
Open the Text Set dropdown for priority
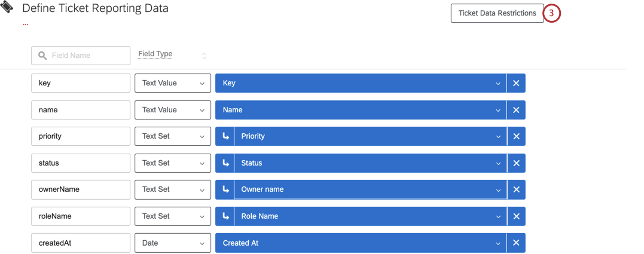(172, 136)
